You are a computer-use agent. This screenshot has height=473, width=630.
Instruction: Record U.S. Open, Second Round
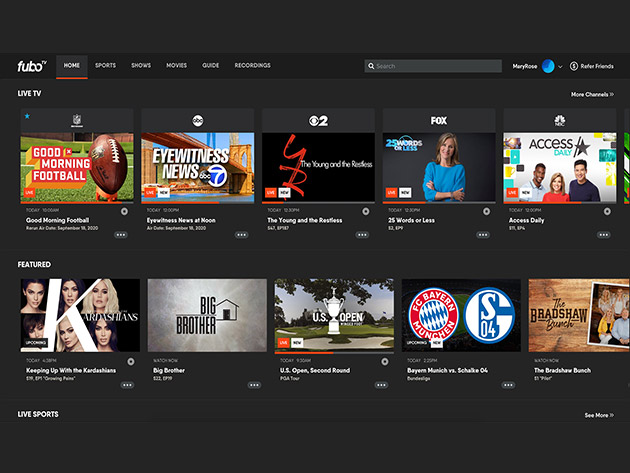[385, 362]
